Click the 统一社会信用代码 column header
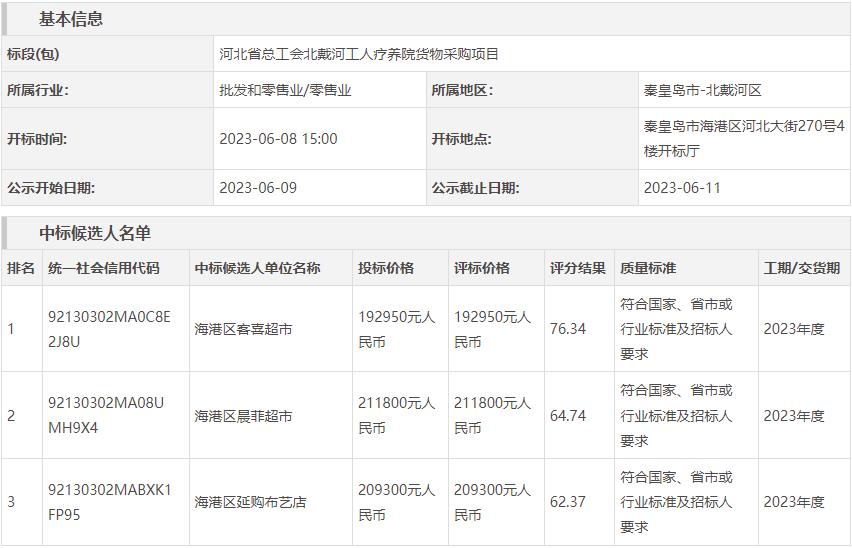This screenshot has height=548, width=852. pyautogui.click(x=103, y=268)
